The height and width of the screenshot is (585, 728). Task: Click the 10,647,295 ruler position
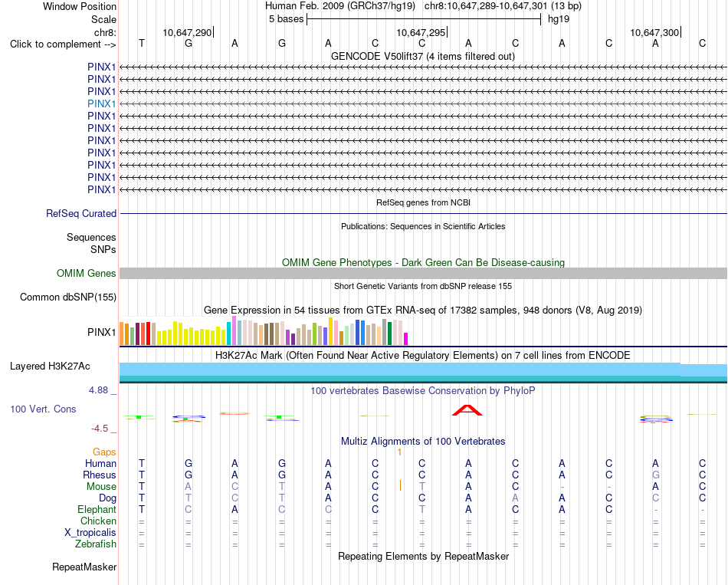(x=420, y=32)
